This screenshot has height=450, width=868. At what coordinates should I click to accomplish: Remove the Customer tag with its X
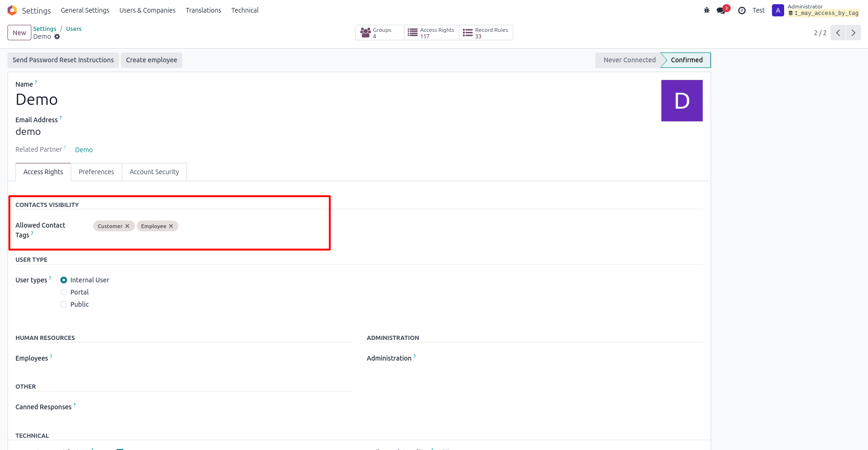pos(127,226)
